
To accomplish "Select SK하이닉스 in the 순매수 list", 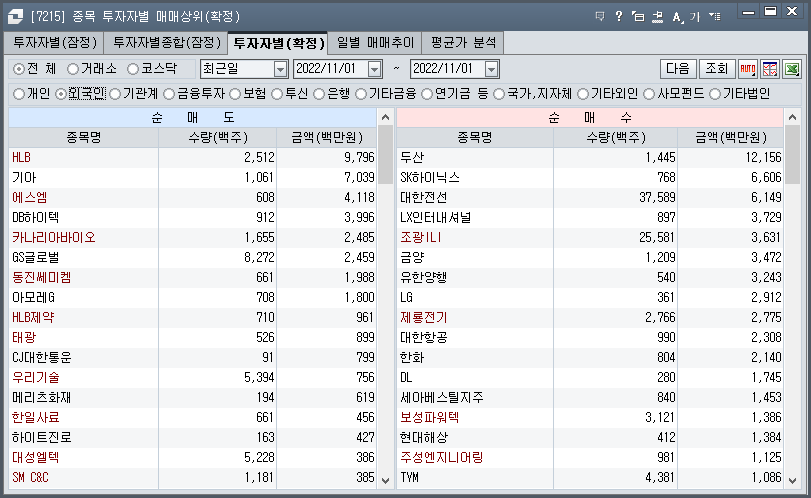I will click(430, 177).
